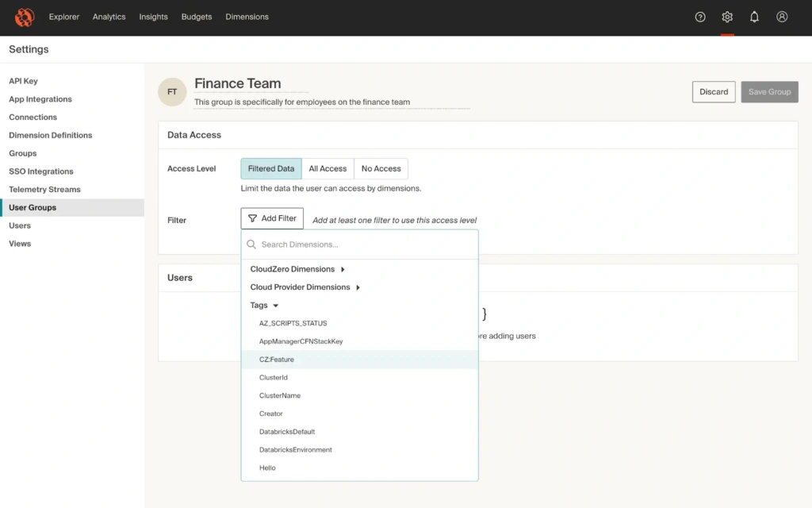Collapse the Tags category
Viewport: 812px width, 508px height.
click(x=264, y=306)
